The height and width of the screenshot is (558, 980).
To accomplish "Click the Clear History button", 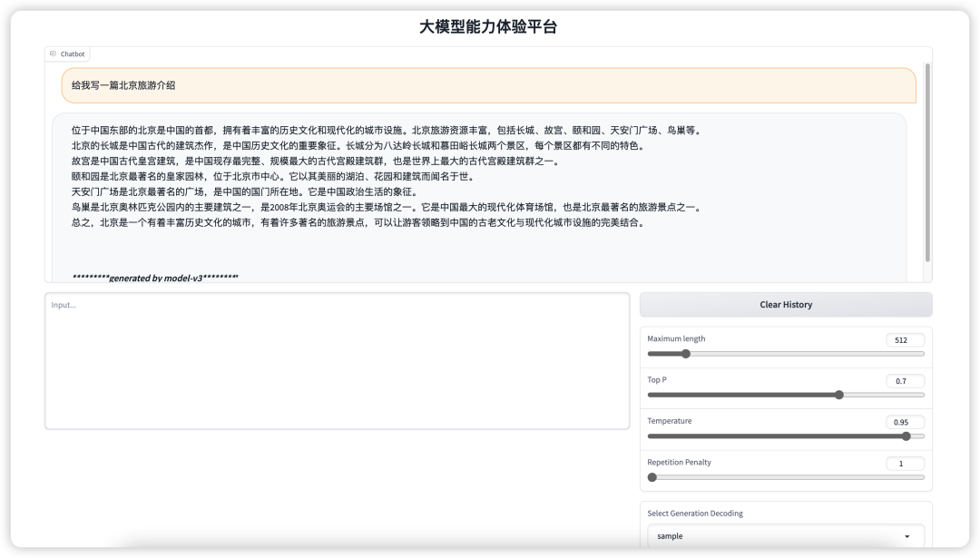I will [x=785, y=304].
